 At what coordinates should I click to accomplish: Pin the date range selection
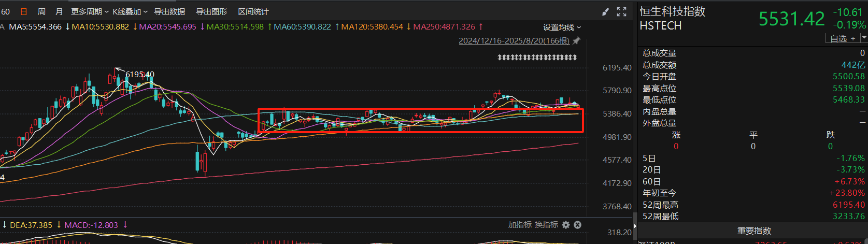click(x=576, y=40)
